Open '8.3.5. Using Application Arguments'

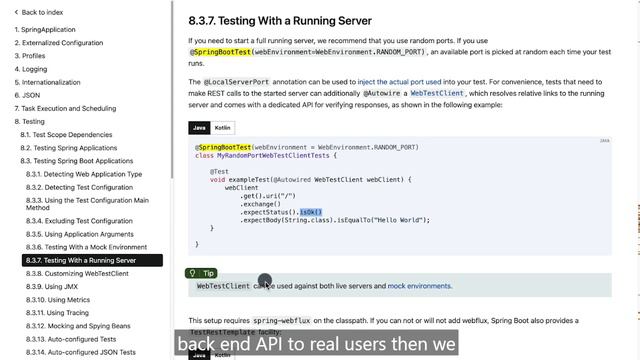click(80, 234)
